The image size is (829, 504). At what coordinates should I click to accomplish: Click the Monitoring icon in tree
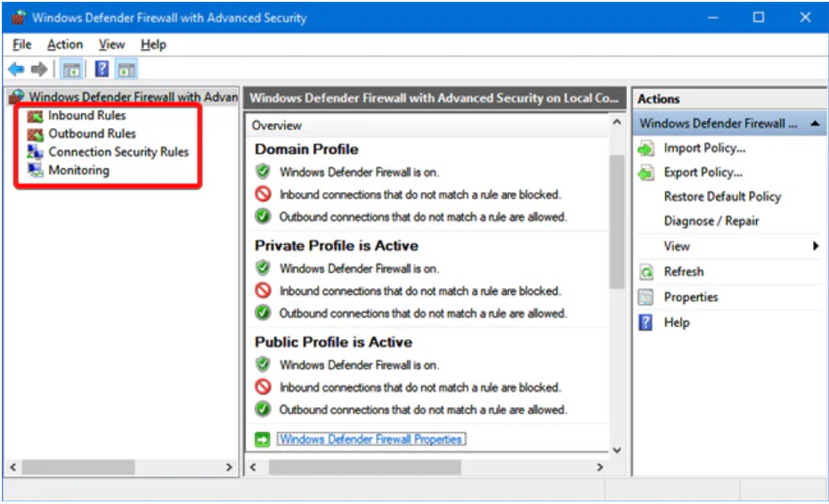point(35,170)
